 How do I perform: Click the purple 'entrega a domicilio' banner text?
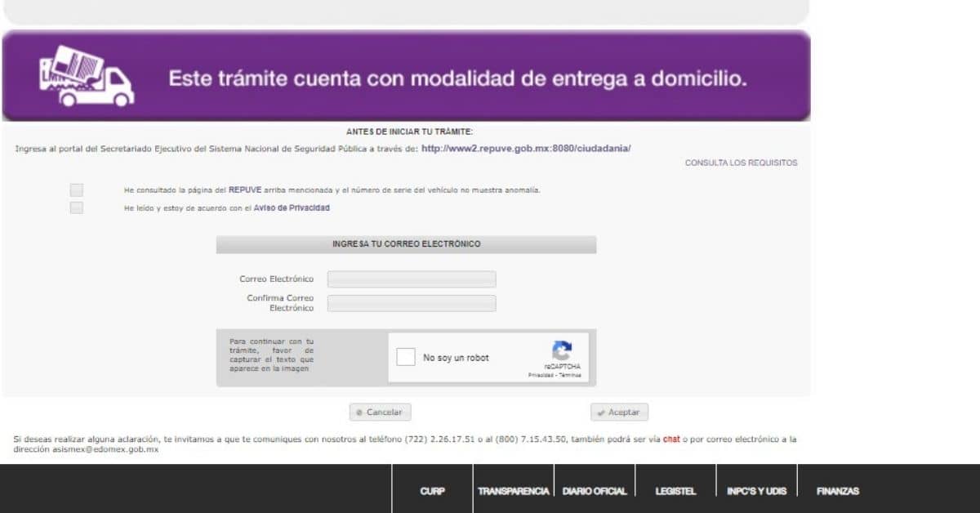pyautogui.click(x=457, y=78)
